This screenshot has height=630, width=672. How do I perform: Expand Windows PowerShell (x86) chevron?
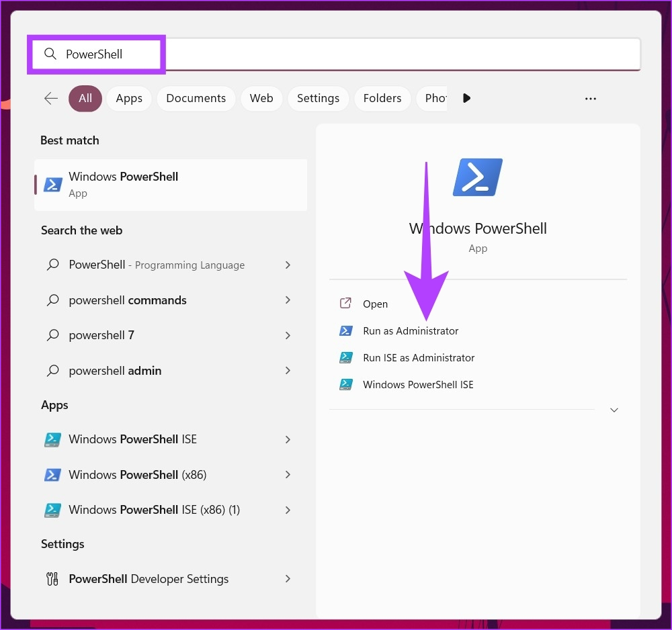[x=288, y=475]
